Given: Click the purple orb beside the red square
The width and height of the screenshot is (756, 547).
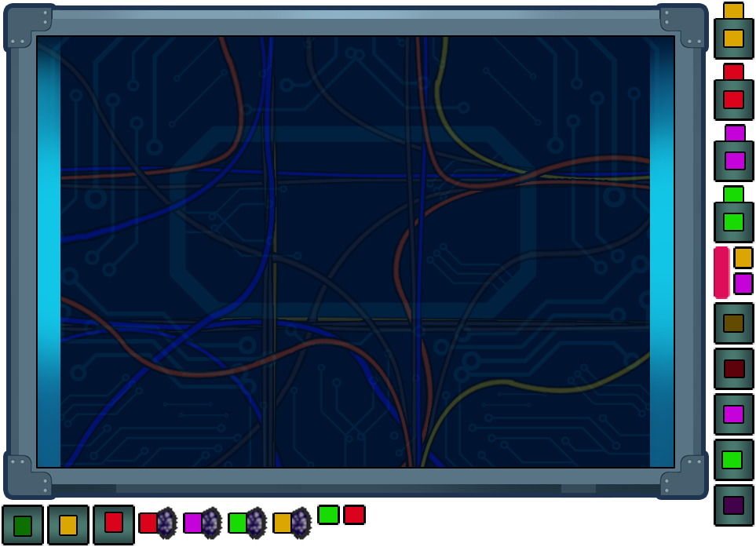Looking at the screenshot, I should 167,523.
